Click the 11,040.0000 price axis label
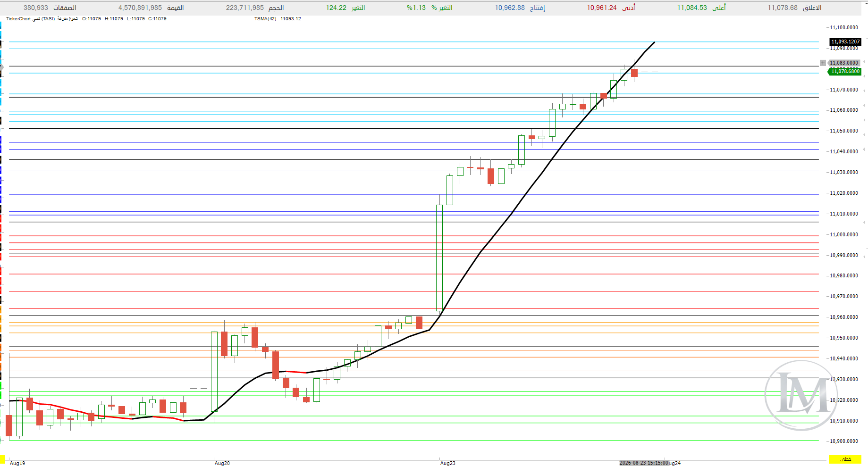 tap(844, 151)
